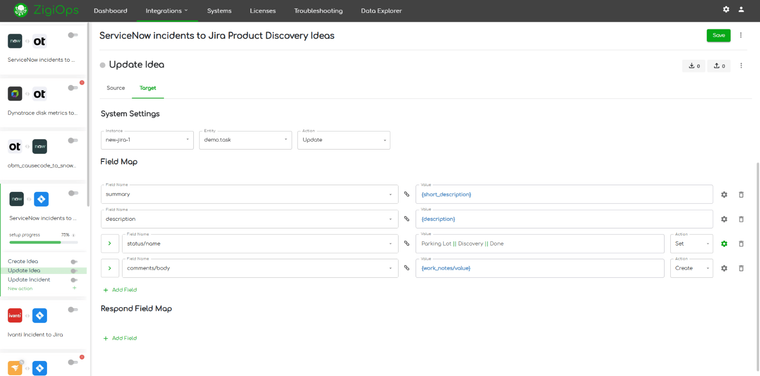Open green settings gear for status/name row
This screenshot has width=760, height=376.
pyautogui.click(x=724, y=244)
